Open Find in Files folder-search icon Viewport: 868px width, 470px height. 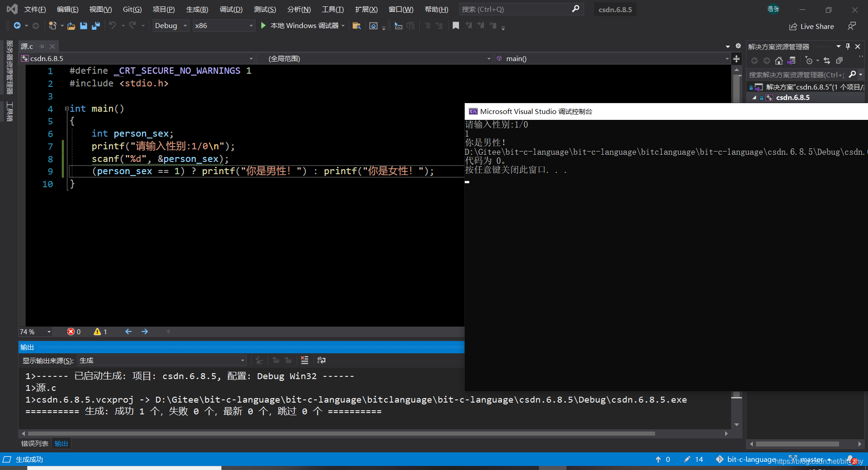pyautogui.click(x=357, y=26)
